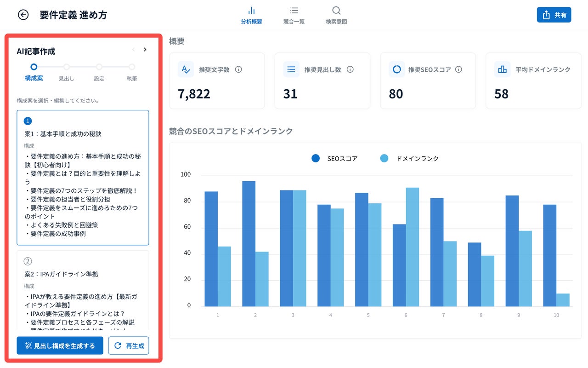Show info for 推奨SEOスコア
This screenshot has height=368, width=588.
(458, 69)
